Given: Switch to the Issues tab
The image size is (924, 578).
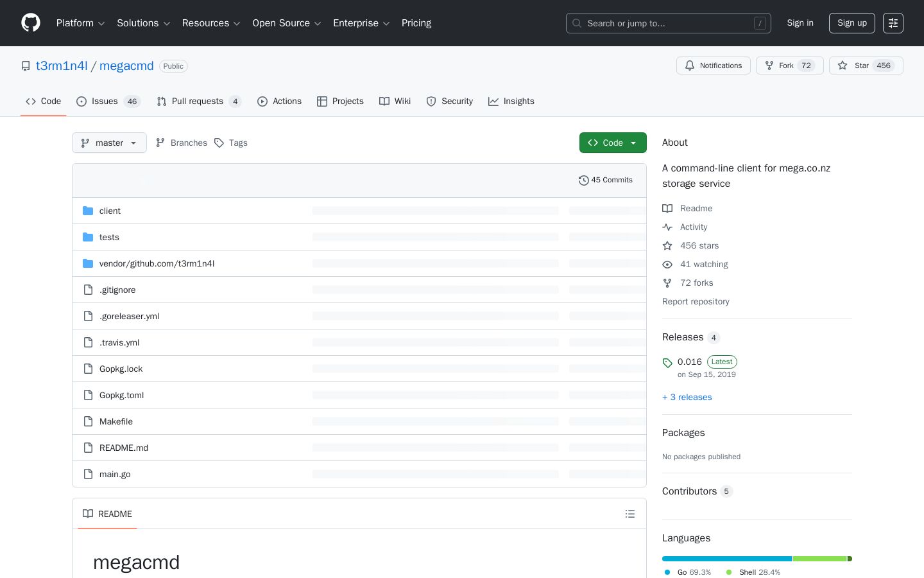Looking at the screenshot, I should tap(108, 101).
